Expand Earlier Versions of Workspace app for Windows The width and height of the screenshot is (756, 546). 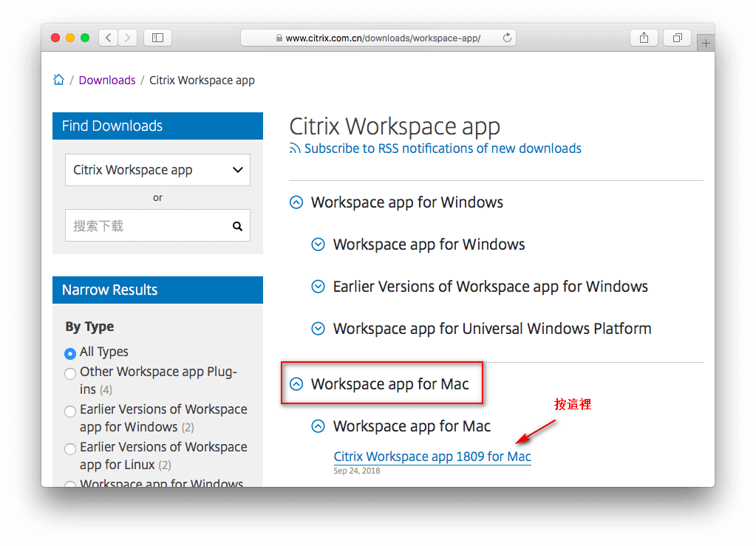pyautogui.click(x=318, y=287)
